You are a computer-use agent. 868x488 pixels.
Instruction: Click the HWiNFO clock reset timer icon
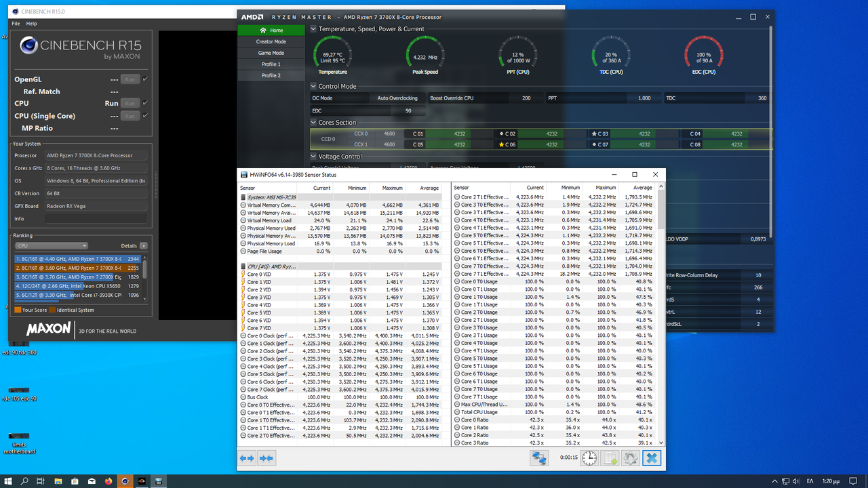point(589,458)
